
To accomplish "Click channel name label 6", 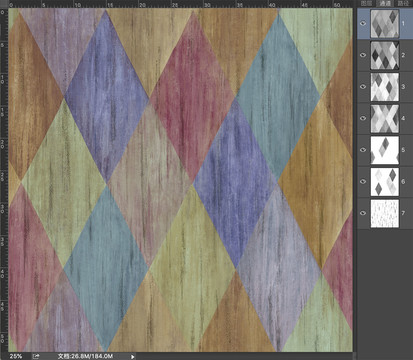I will [403, 182].
